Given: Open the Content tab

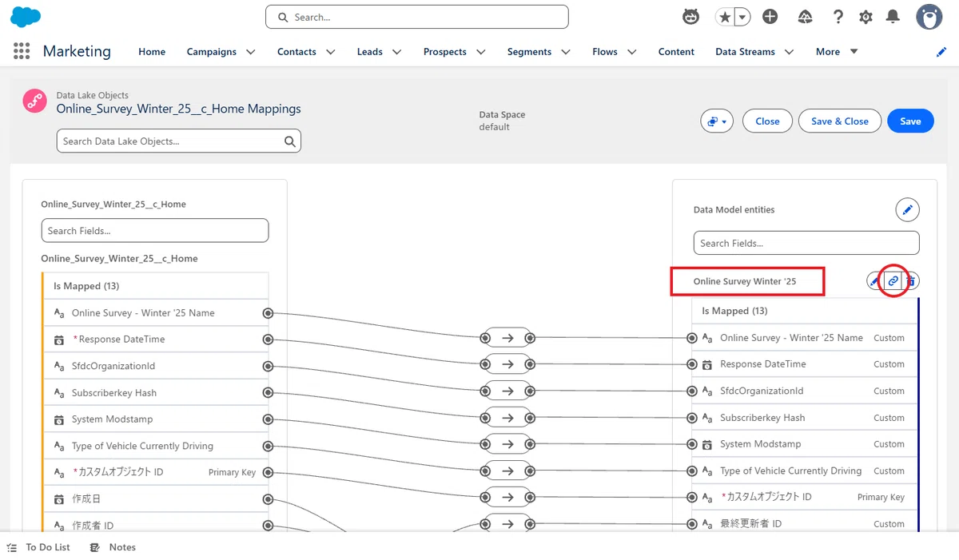Looking at the screenshot, I should point(676,52).
